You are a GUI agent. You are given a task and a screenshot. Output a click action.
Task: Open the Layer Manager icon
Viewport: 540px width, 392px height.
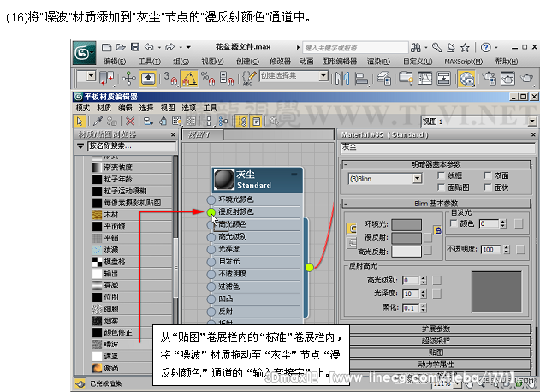383,78
